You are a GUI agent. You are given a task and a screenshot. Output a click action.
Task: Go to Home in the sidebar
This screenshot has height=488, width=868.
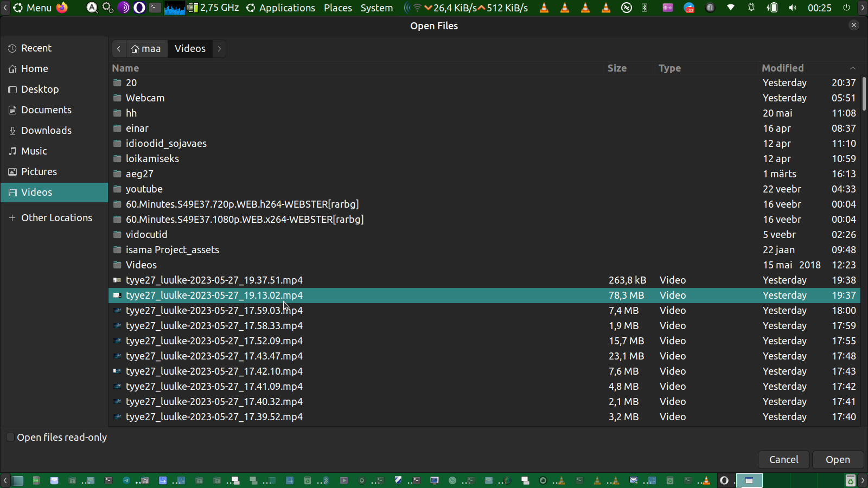coord(34,69)
